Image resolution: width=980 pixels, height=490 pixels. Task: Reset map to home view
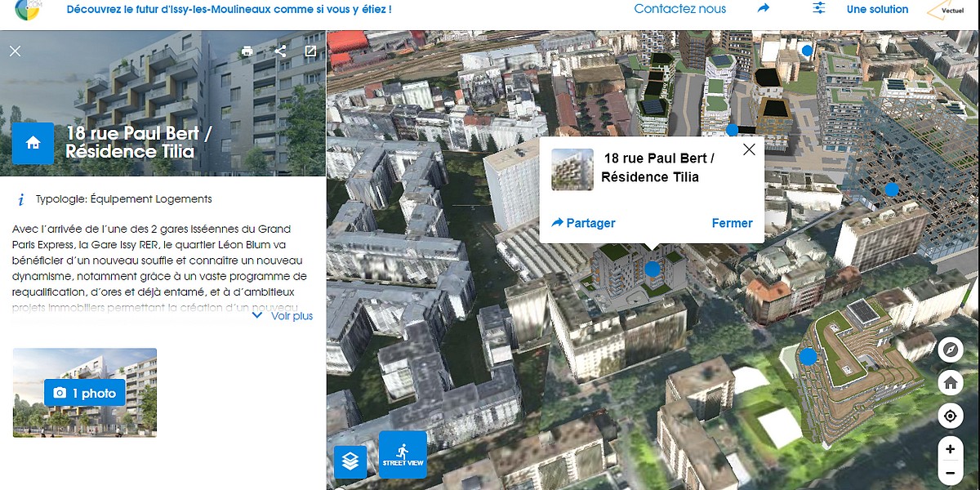click(x=950, y=382)
